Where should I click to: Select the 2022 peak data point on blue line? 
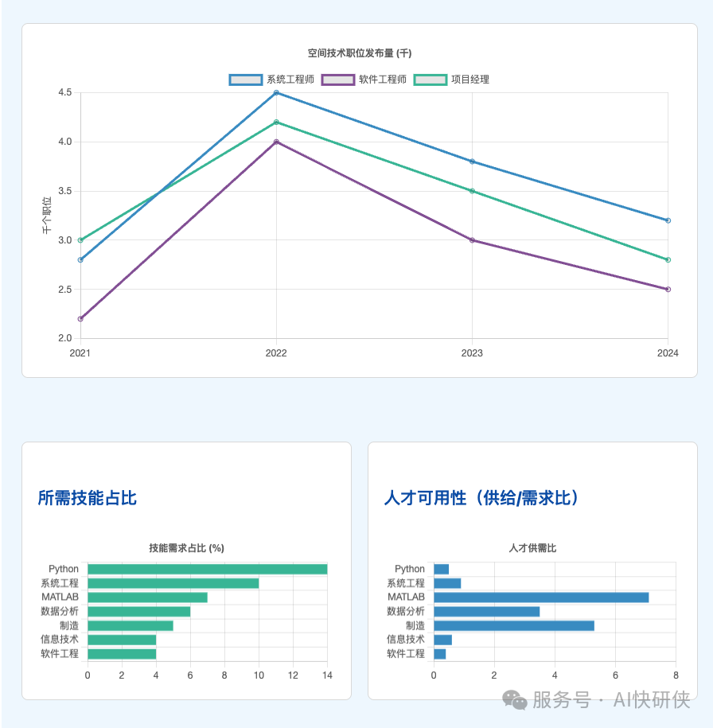(x=276, y=92)
